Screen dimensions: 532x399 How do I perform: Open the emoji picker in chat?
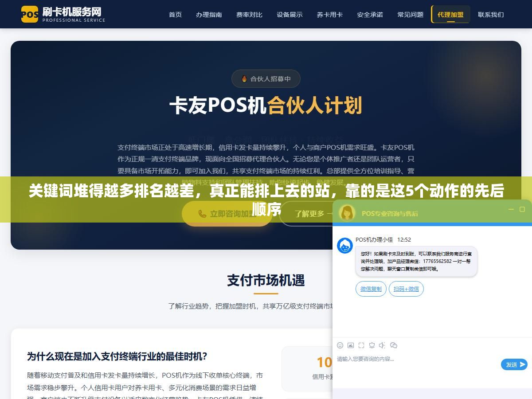(x=340, y=345)
